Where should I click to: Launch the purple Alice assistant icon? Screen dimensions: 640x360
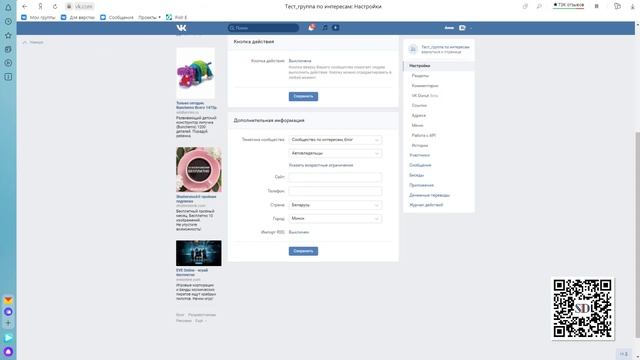(8, 351)
